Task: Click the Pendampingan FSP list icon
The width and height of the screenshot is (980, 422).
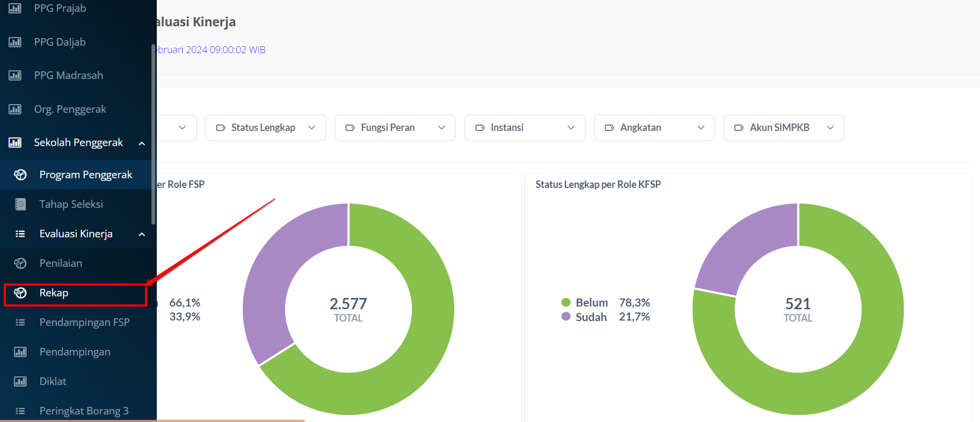Action: coord(20,322)
